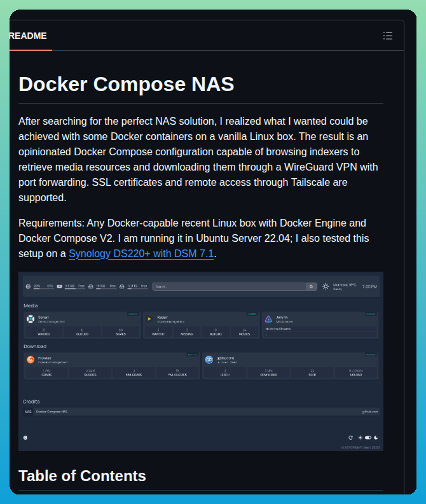Image resolution: width=426 pixels, height=504 pixels.
Task: Click the Prowlarr icon in dashboard image
Action: [31, 360]
